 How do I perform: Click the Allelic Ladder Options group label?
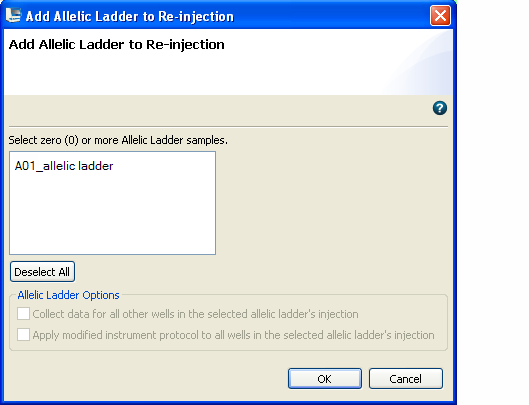(x=68, y=295)
